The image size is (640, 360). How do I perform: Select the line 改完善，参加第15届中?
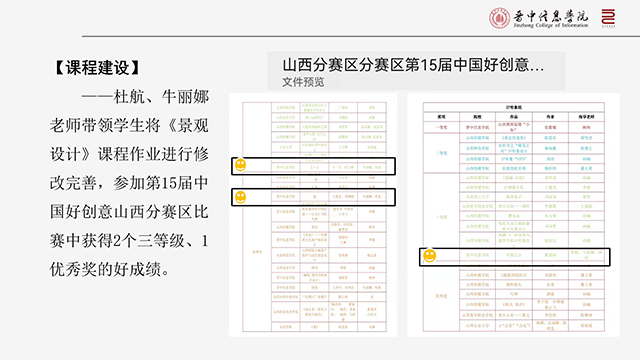point(129,183)
